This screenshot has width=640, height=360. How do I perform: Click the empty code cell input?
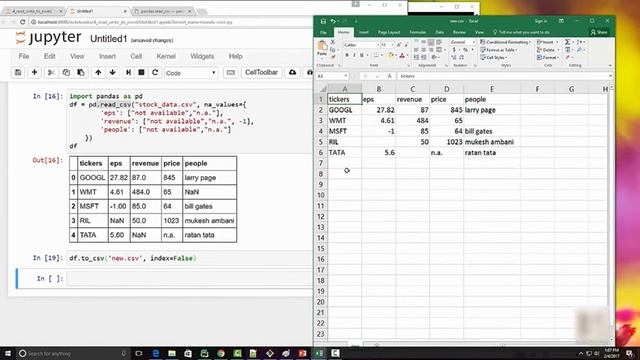pyautogui.click(x=190, y=278)
